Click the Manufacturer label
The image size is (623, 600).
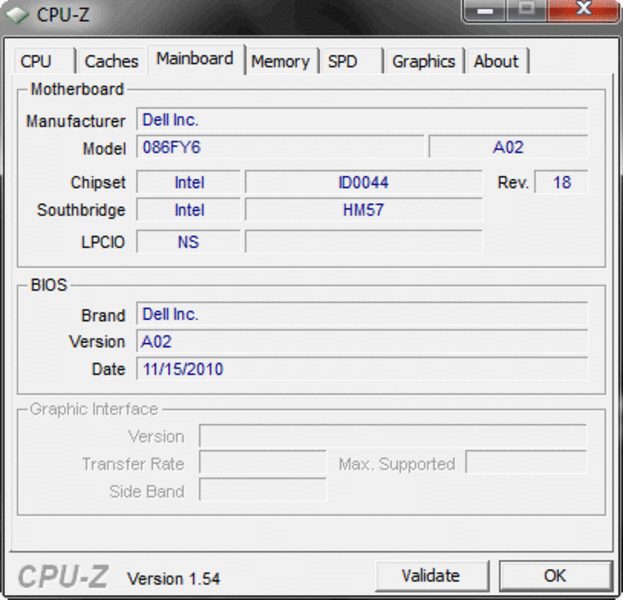[x=75, y=121]
